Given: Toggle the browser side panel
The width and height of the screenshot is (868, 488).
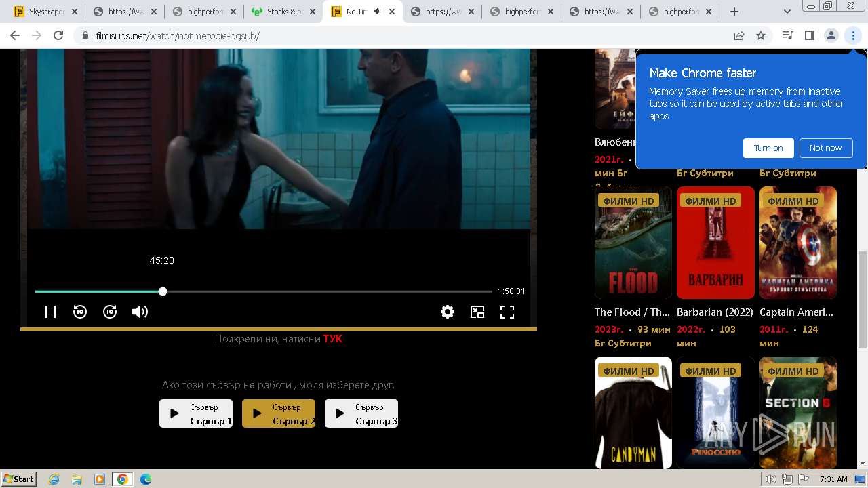Looking at the screenshot, I should tap(809, 35).
